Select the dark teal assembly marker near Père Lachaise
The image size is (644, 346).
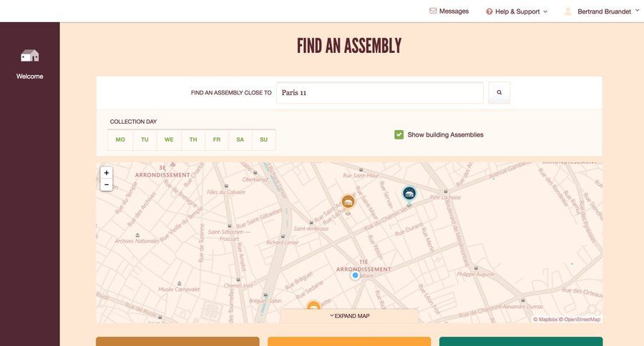click(x=409, y=193)
